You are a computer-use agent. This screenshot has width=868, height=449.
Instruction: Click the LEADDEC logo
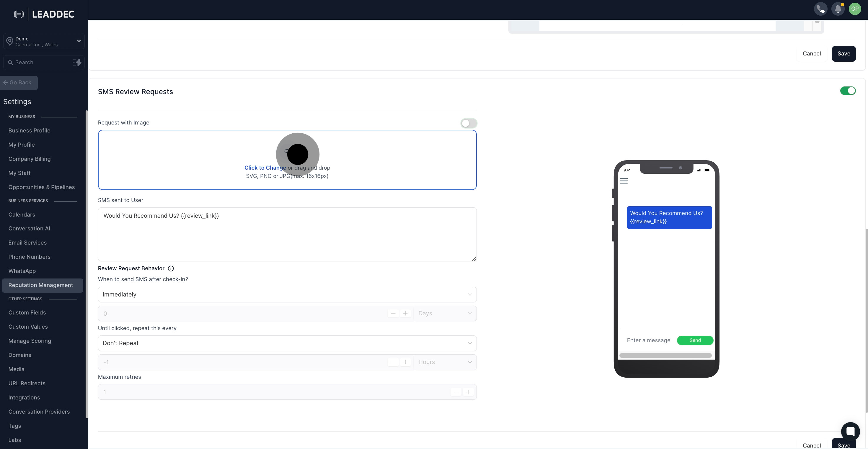click(x=44, y=14)
